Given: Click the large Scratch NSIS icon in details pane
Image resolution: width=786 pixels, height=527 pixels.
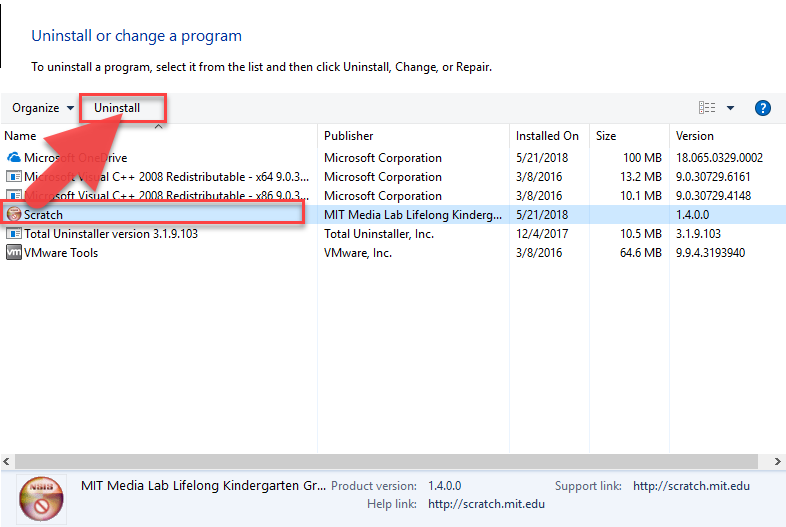Looking at the screenshot, I should [x=41, y=499].
